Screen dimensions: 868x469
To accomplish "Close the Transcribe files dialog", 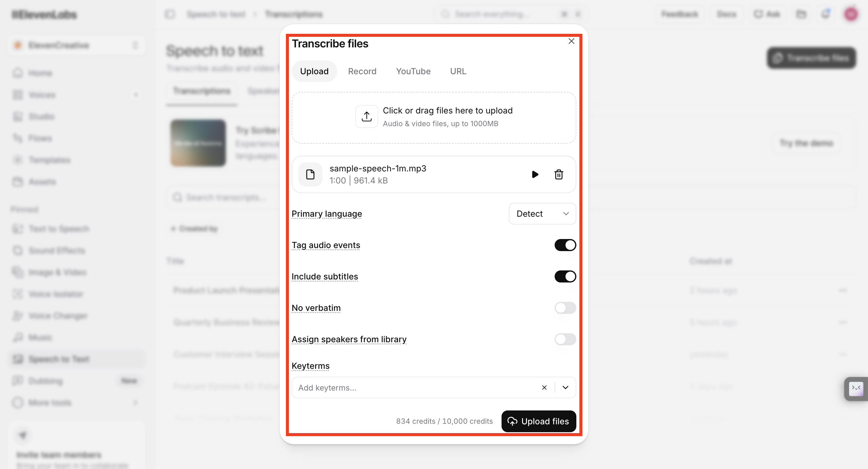I will 571,41.
